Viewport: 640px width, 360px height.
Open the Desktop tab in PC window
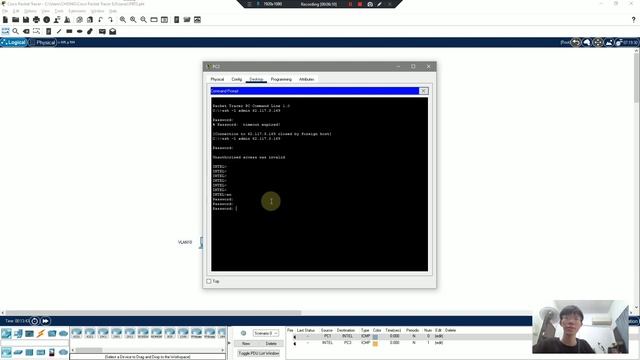pyautogui.click(x=256, y=79)
